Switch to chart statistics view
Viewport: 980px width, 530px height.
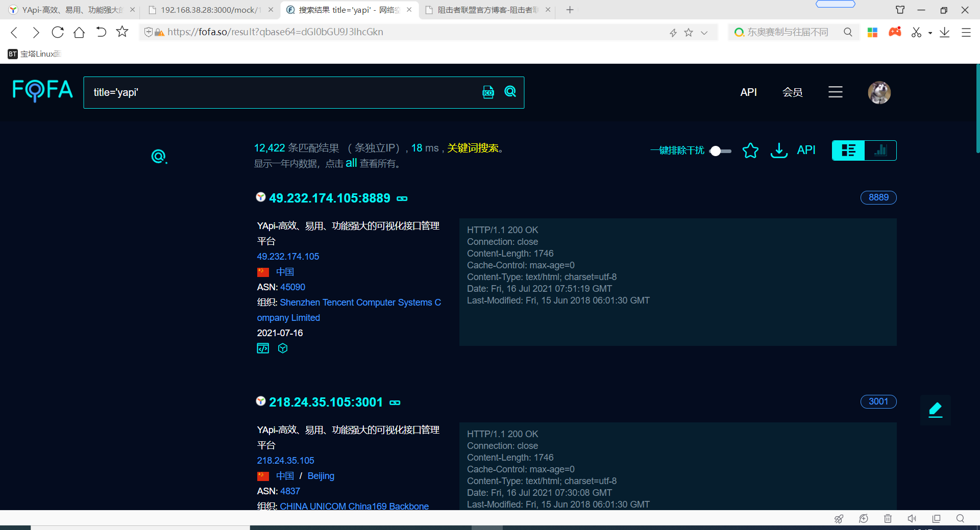pos(880,150)
